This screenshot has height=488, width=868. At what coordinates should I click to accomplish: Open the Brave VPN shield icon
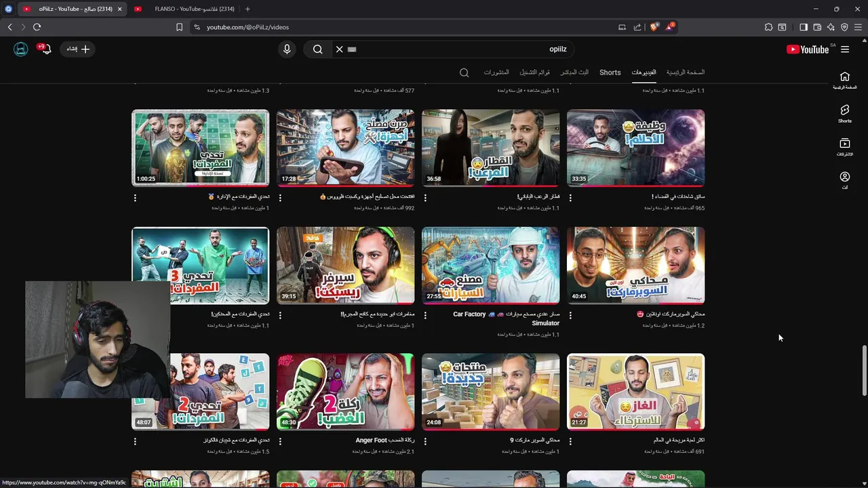pos(844,27)
